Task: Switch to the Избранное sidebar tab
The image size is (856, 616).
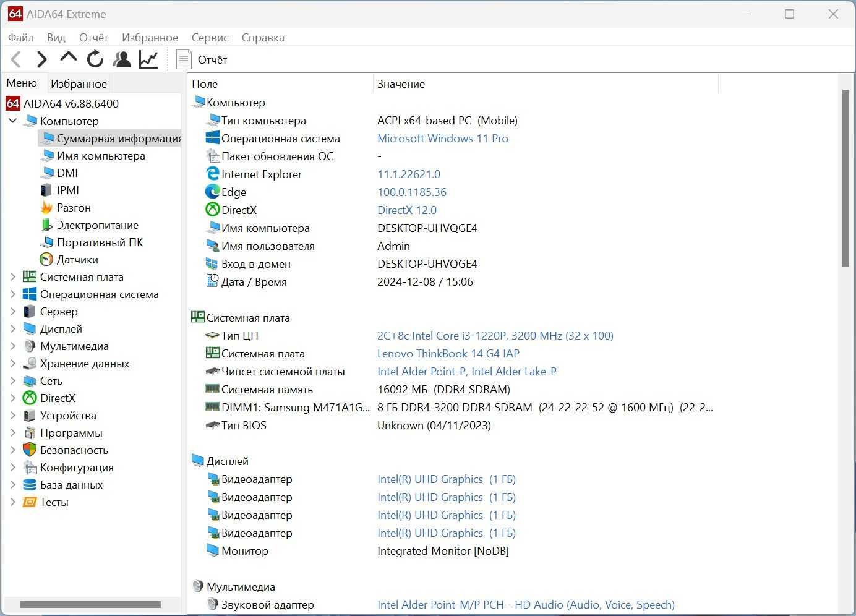Action: click(x=79, y=83)
